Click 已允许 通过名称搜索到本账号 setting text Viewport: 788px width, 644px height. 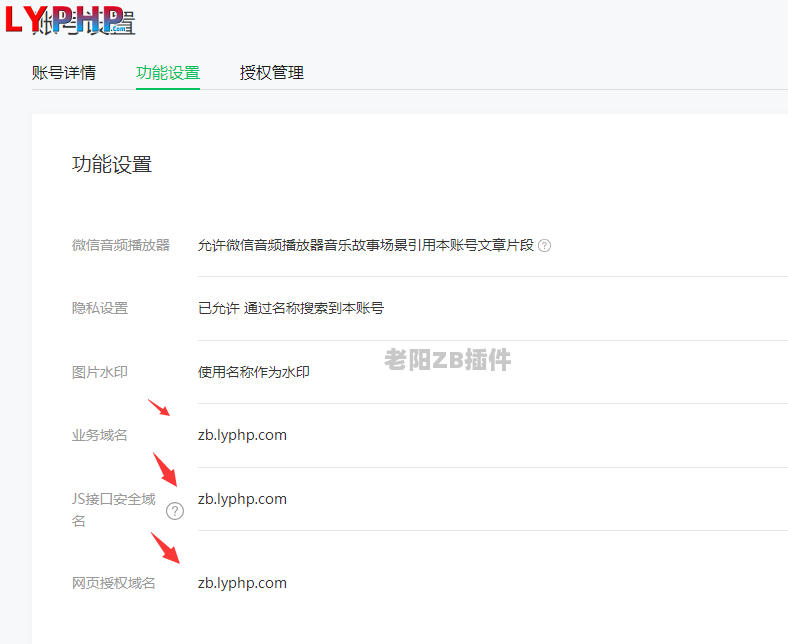pos(291,308)
